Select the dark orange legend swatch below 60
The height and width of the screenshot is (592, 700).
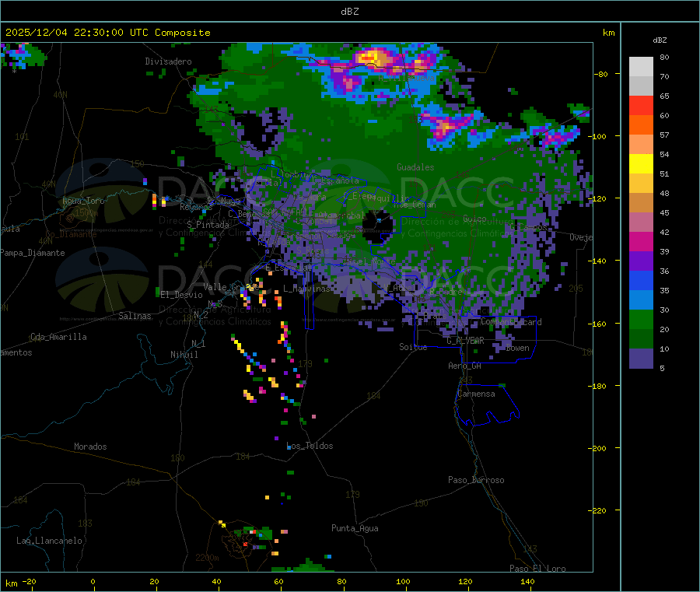[x=641, y=125]
